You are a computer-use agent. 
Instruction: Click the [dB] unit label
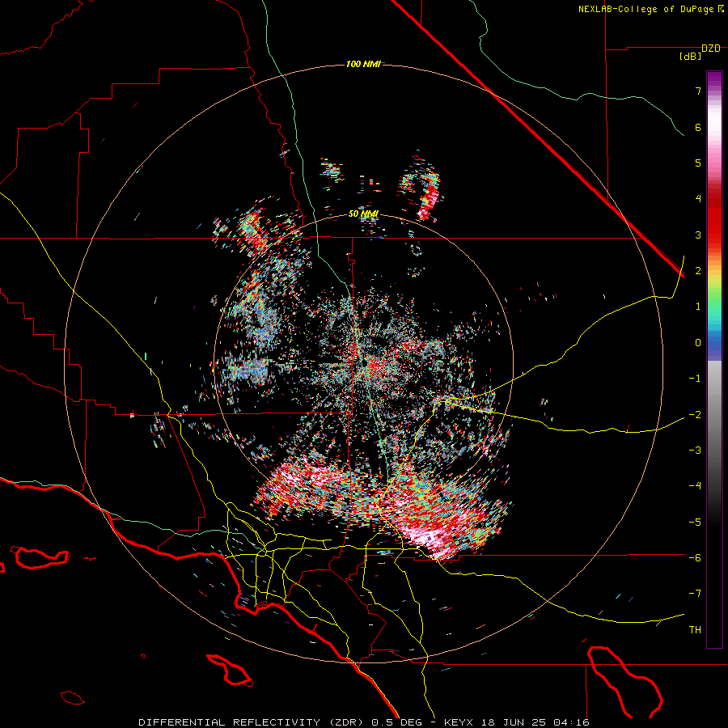click(691, 56)
